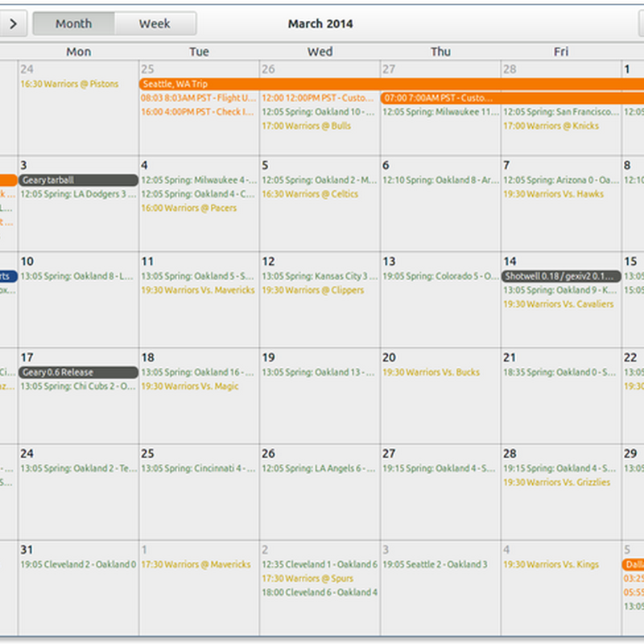Open the 07:00 7:00AM PST Custo event bar

pyautogui.click(x=512, y=97)
